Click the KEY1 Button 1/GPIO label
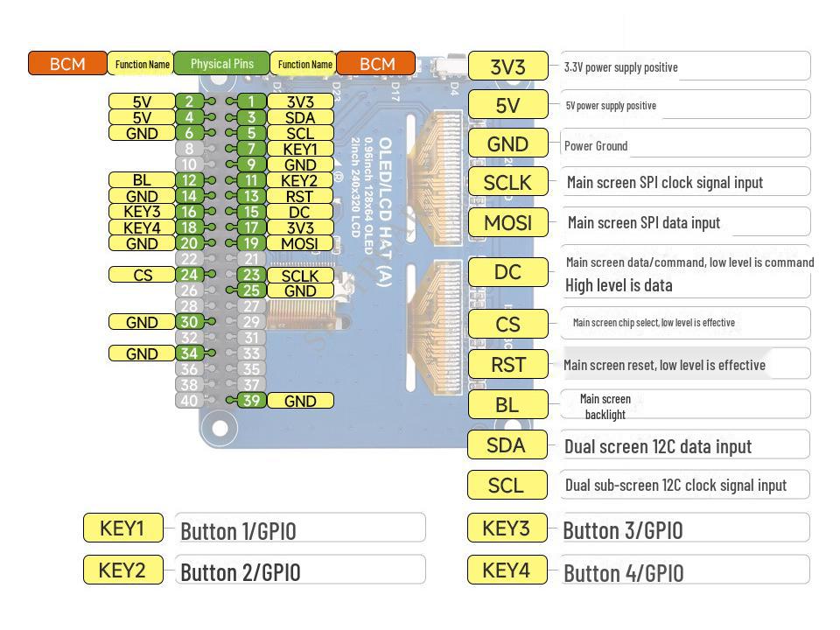The width and height of the screenshot is (840, 630). (x=122, y=528)
